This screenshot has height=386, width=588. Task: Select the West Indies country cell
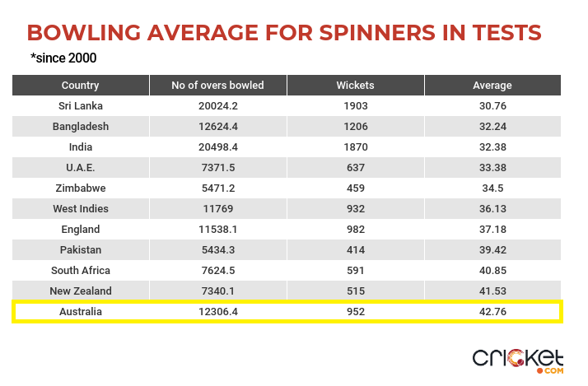pos(81,209)
